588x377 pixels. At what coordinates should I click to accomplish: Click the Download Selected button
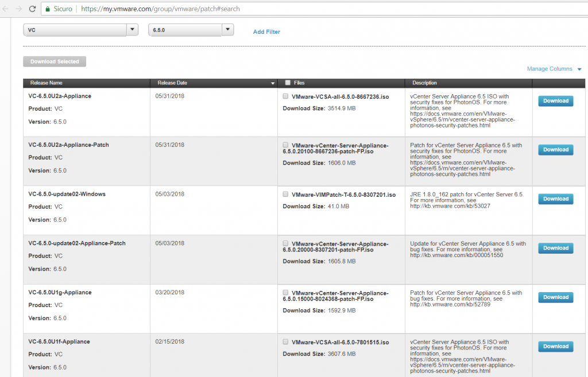tap(55, 61)
